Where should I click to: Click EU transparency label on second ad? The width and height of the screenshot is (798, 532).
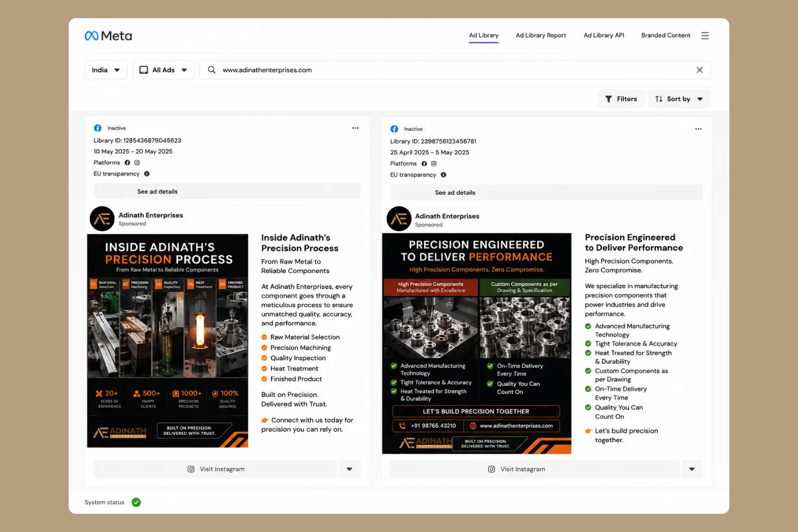point(413,175)
